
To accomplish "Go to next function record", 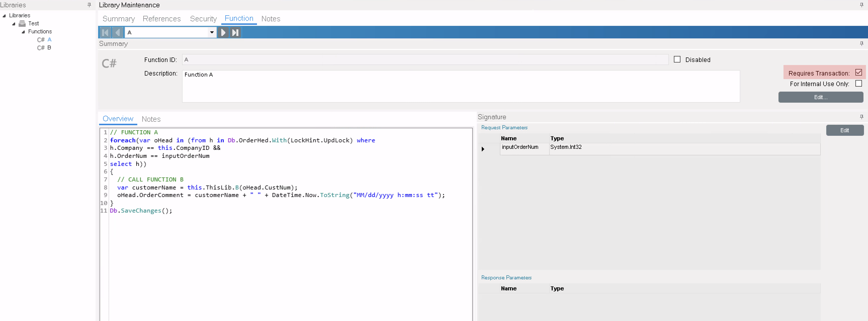I will click(223, 33).
